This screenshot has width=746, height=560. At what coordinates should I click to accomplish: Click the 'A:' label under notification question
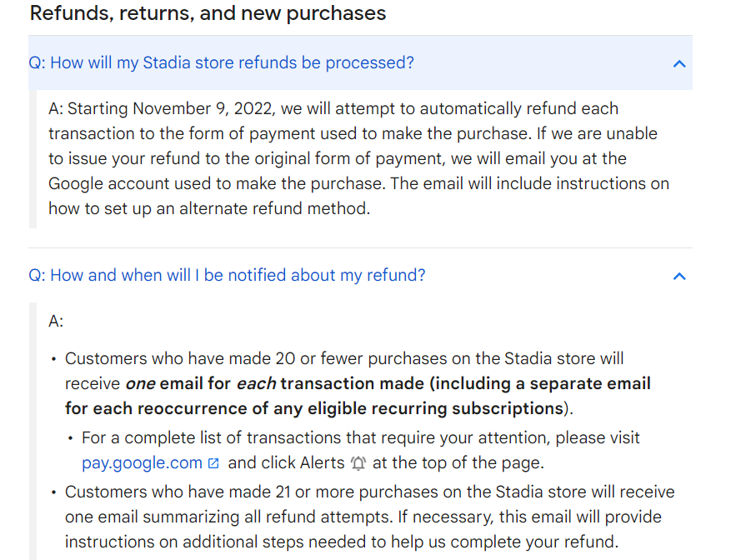click(x=56, y=321)
